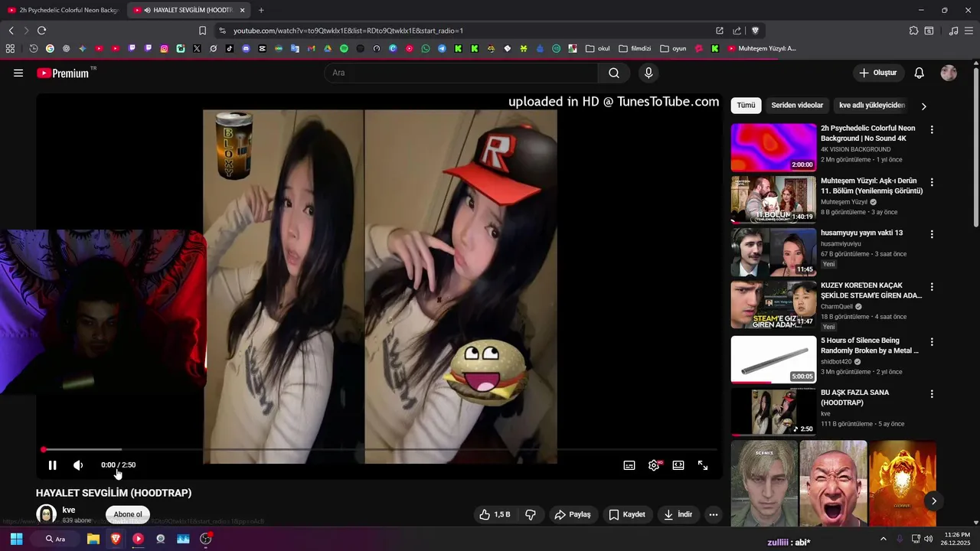This screenshot has height=551, width=980.
Task: Start voice search with the microphone
Action: coord(648,73)
